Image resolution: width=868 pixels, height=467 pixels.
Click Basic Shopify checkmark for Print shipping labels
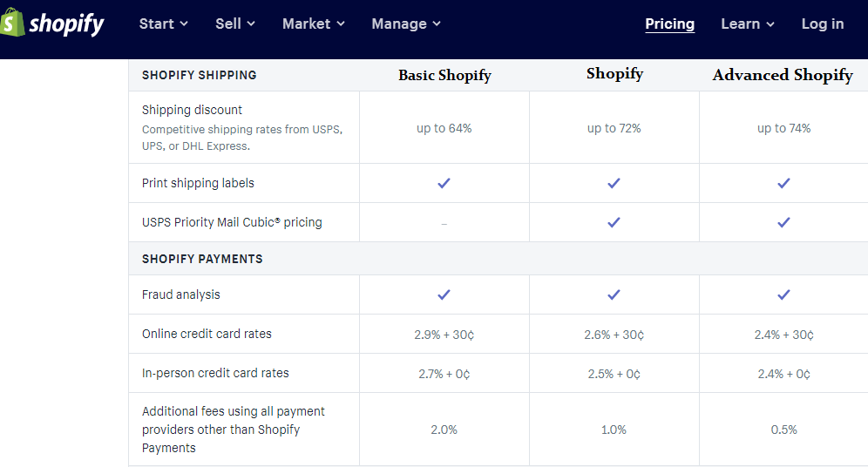(x=444, y=183)
